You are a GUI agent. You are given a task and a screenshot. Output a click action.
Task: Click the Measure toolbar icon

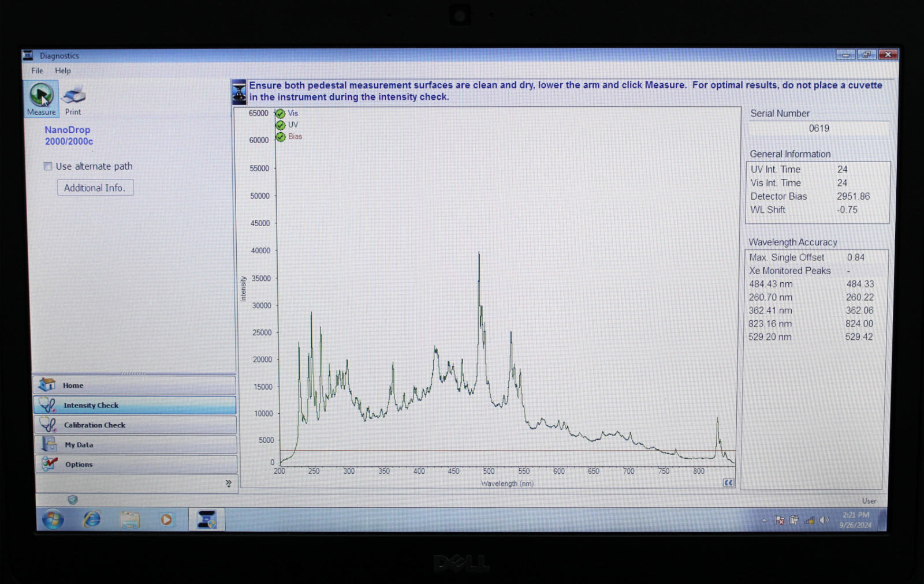pos(41,99)
